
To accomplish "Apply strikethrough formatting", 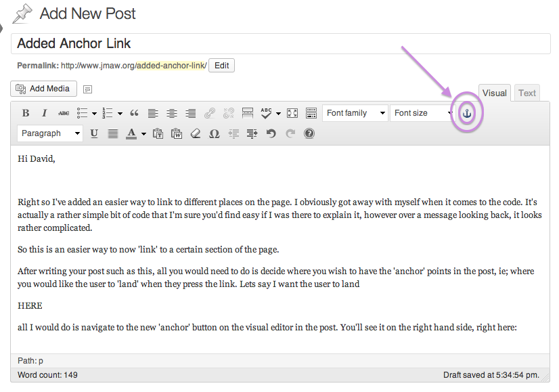I will tap(64, 114).
